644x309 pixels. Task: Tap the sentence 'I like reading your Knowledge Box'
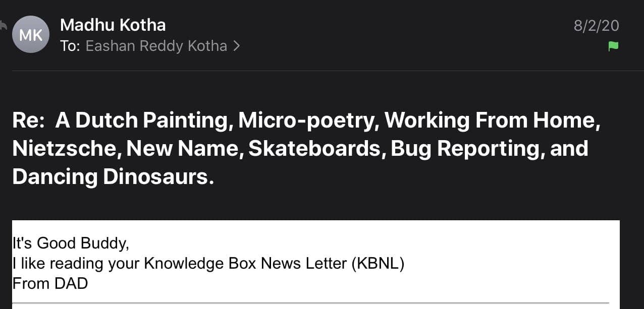[135, 263]
